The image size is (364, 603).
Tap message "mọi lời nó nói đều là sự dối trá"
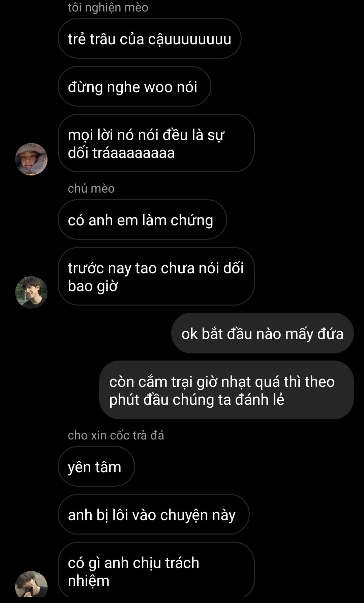coord(156,143)
